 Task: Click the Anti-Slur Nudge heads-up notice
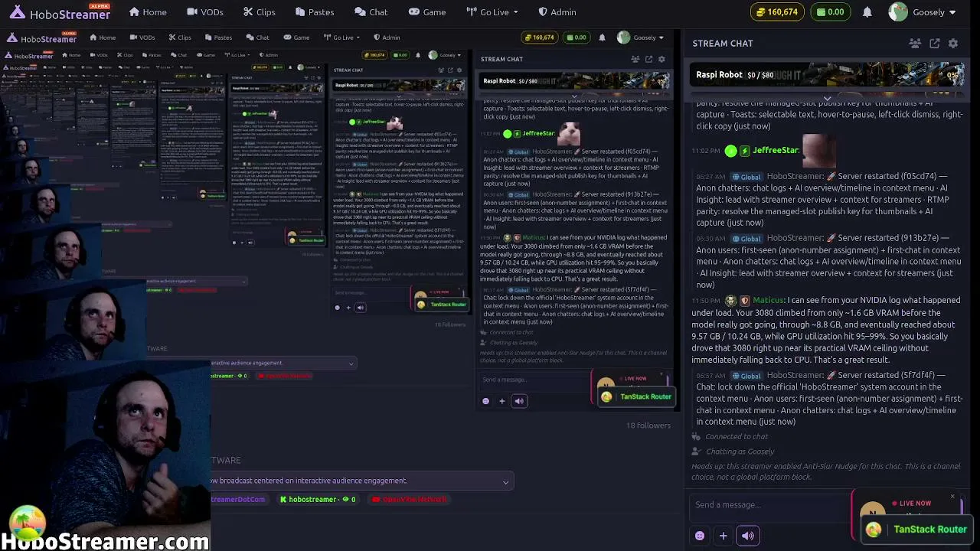[x=826, y=471]
